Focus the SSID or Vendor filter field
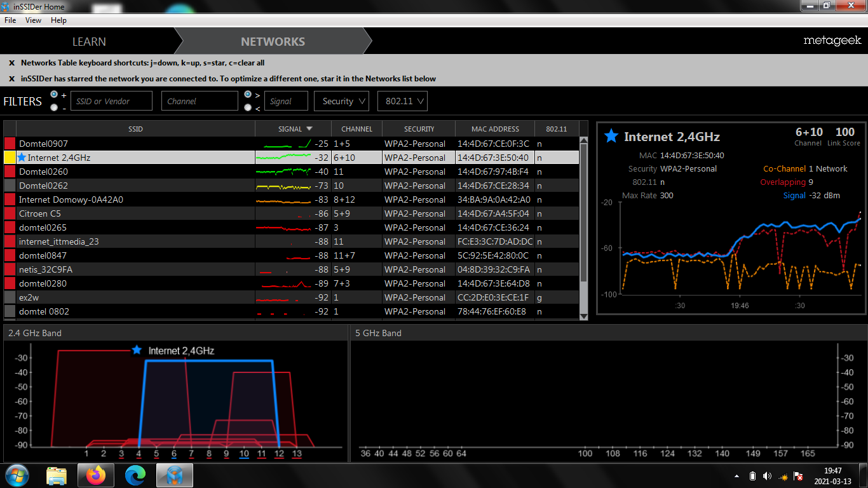This screenshot has width=868, height=488. coord(111,101)
